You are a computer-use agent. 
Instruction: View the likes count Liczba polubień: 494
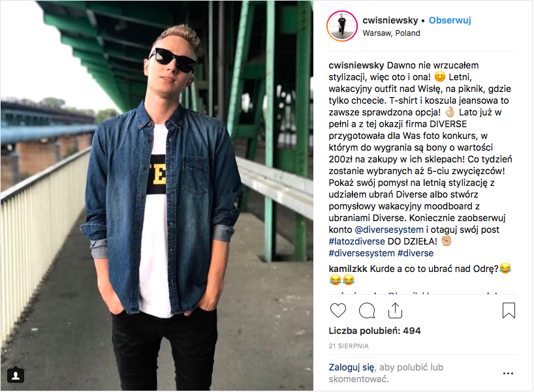tap(375, 331)
